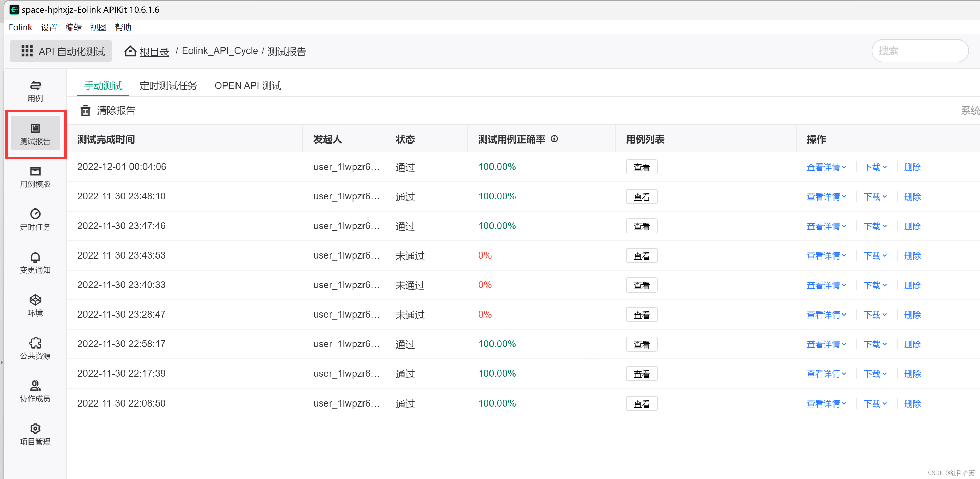Image resolution: width=980 pixels, height=479 pixels.
Task: Expand 查看详情 for 2022-12-01 00:04:06 report
Action: tap(826, 167)
